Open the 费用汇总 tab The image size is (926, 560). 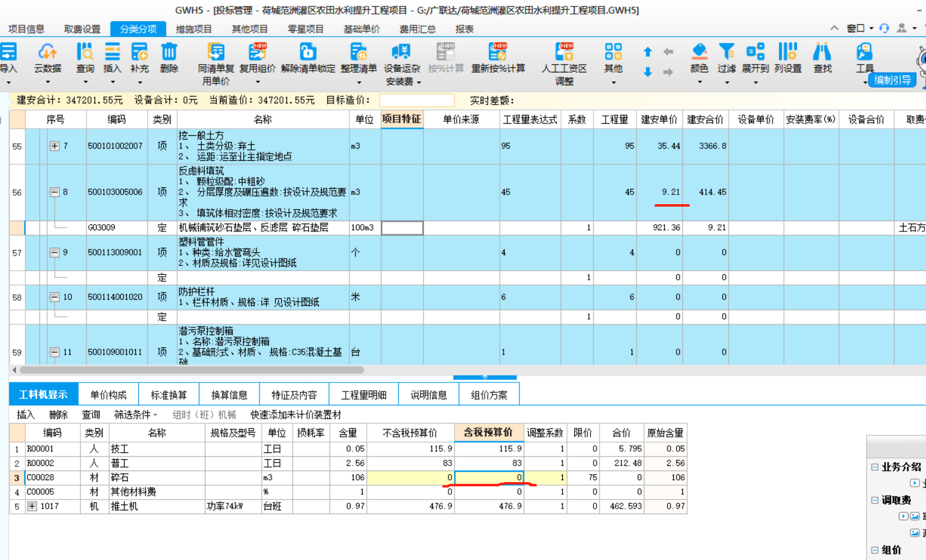[418, 29]
